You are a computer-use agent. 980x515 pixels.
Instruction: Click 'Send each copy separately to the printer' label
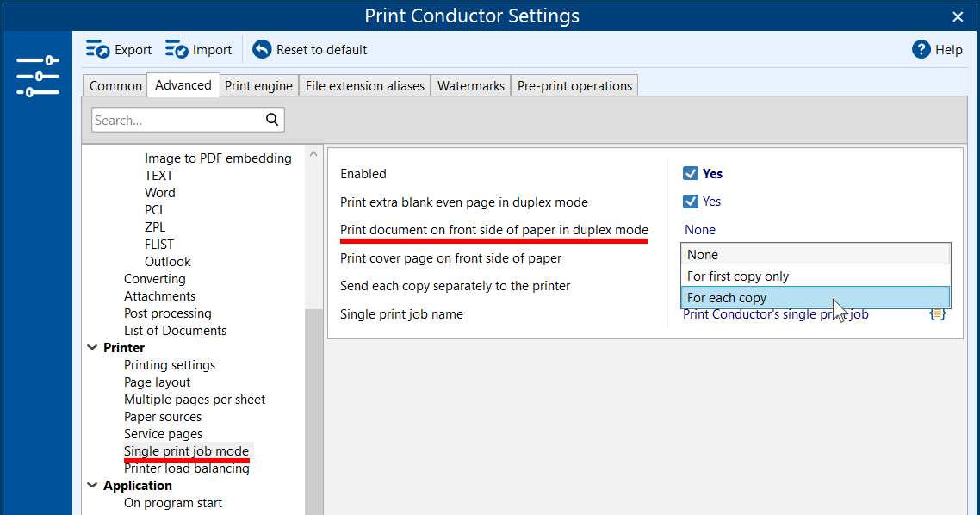pyautogui.click(x=455, y=286)
